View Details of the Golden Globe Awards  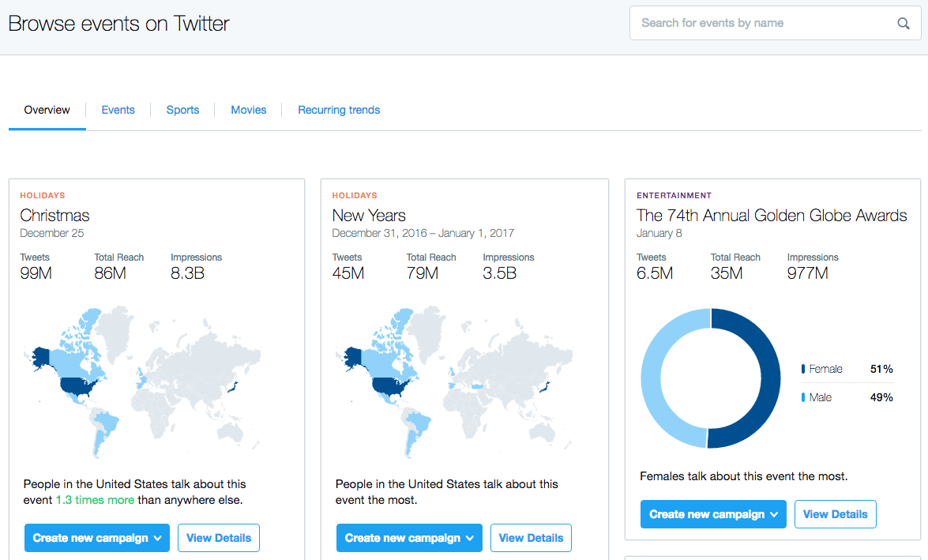[x=835, y=514]
